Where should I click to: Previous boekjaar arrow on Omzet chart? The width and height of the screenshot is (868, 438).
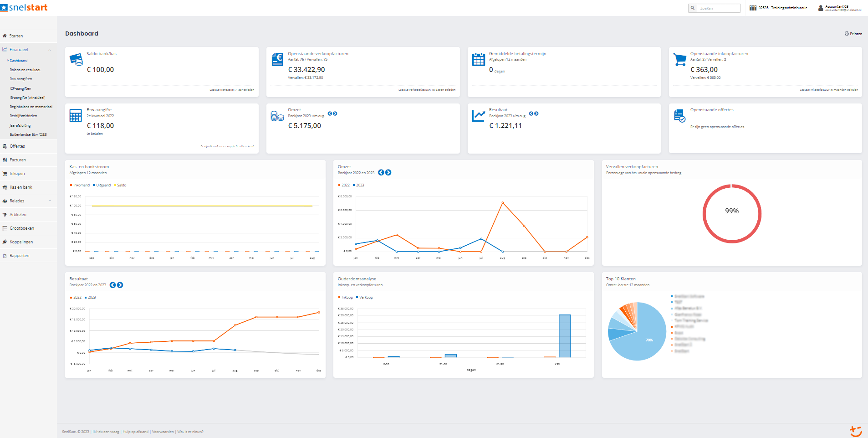tap(381, 172)
